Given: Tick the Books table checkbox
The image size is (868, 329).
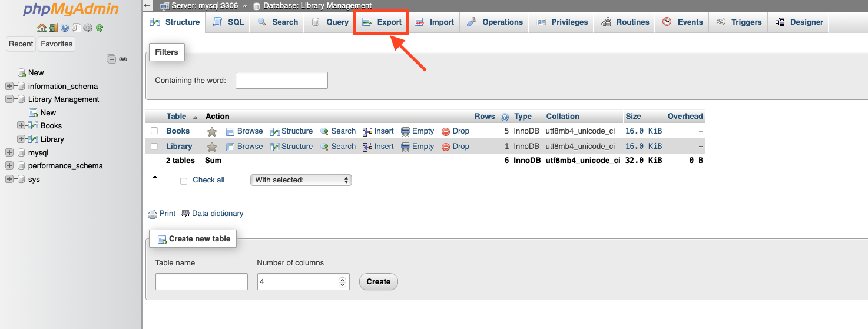Looking at the screenshot, I should (x=154, y=131).
